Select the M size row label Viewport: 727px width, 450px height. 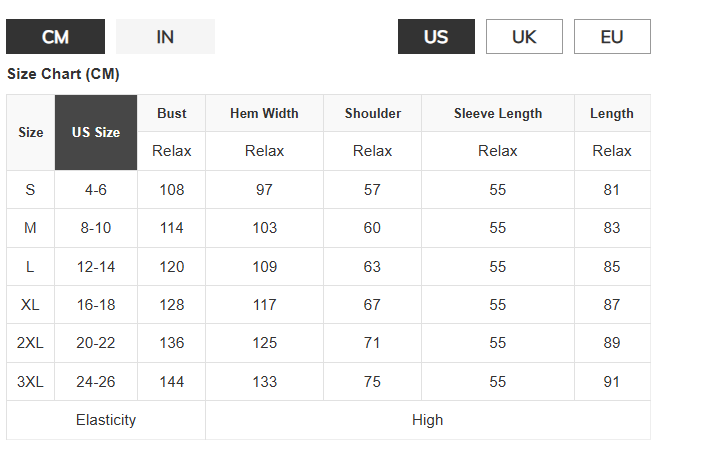31,228
